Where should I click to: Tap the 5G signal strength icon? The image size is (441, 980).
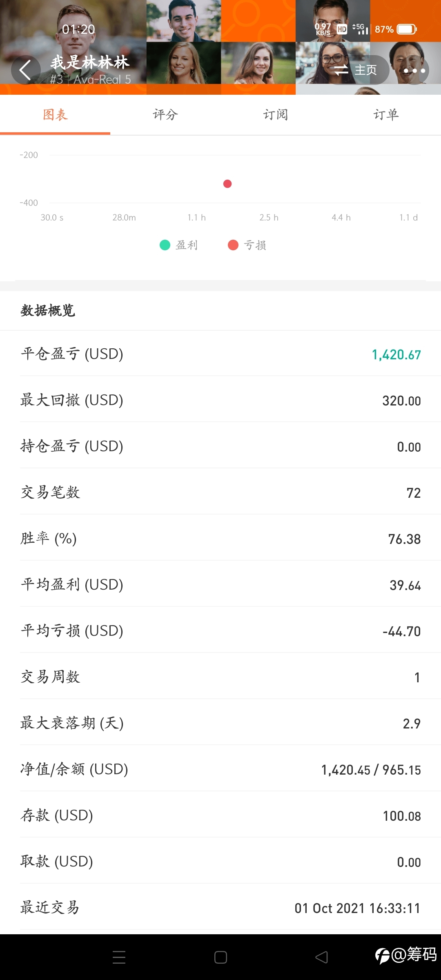(x=360, y=29)
